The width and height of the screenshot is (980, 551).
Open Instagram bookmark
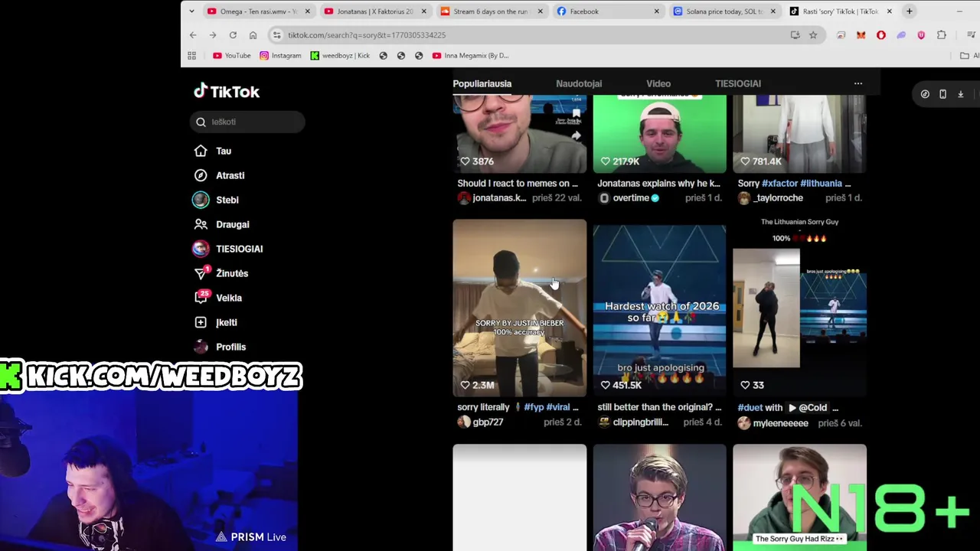tap(280, 55)
